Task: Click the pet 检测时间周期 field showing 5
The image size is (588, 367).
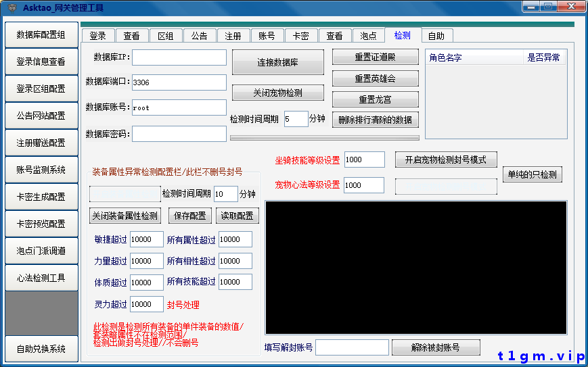Action: 296,119
